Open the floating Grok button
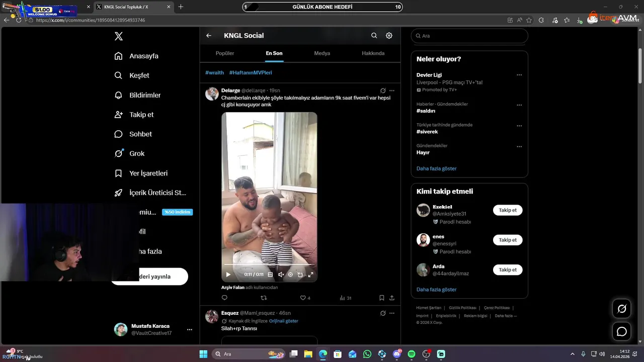This screenshot has height=362, width=644. [x=622, y=309]
